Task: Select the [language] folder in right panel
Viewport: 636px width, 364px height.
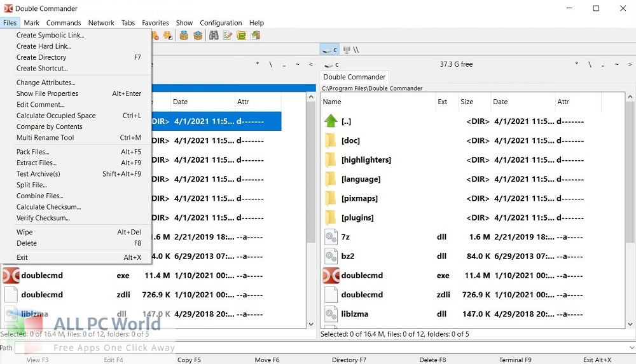Action: [x=361, y=179]
